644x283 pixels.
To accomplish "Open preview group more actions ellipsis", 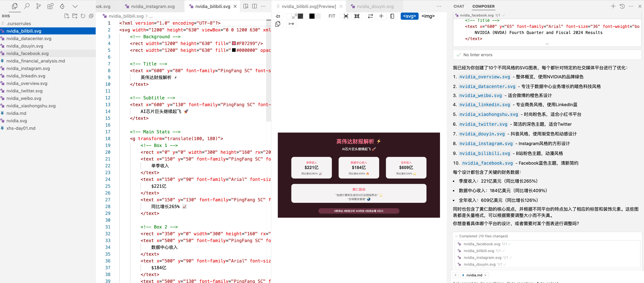I will click(439, 6).
